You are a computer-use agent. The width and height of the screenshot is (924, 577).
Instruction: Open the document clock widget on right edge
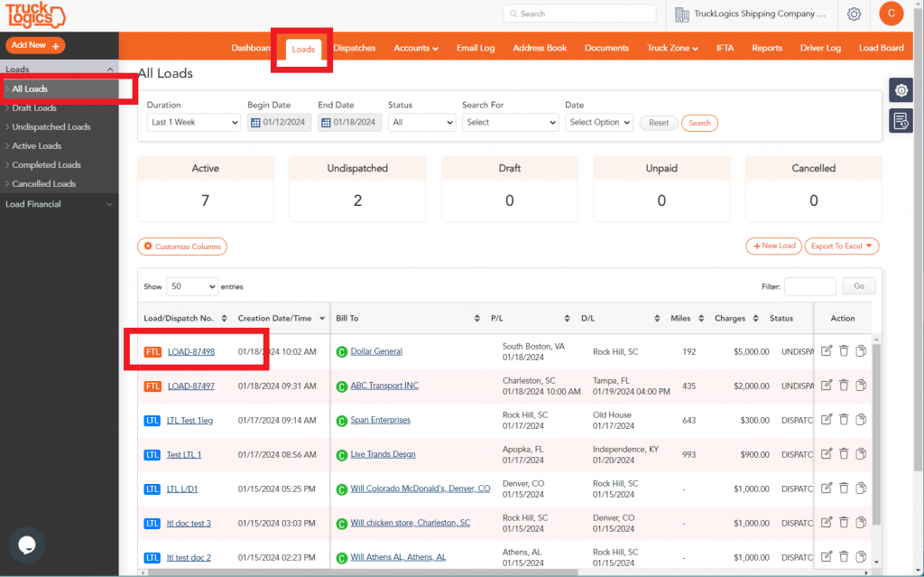coord(901,121)
